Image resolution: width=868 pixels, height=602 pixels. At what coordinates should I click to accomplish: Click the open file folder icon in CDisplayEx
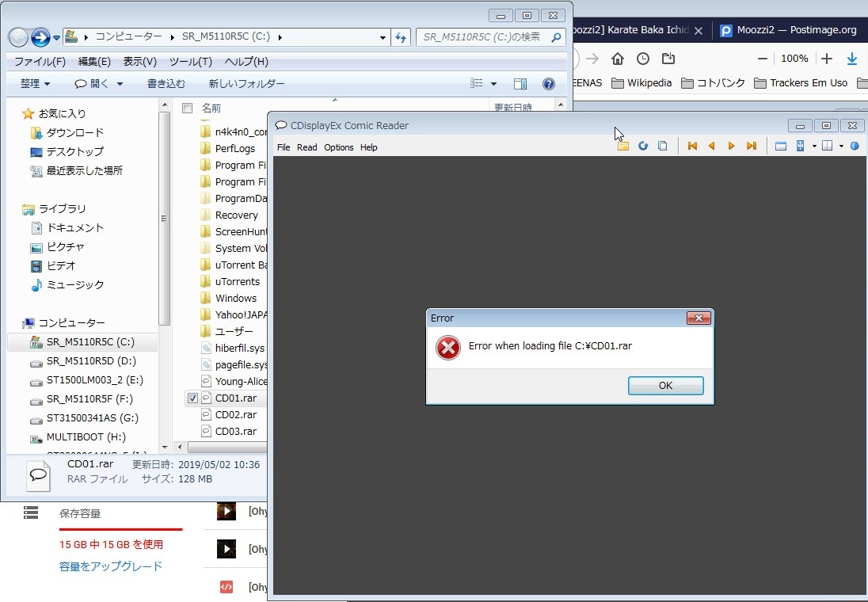[x=623, y=147]
